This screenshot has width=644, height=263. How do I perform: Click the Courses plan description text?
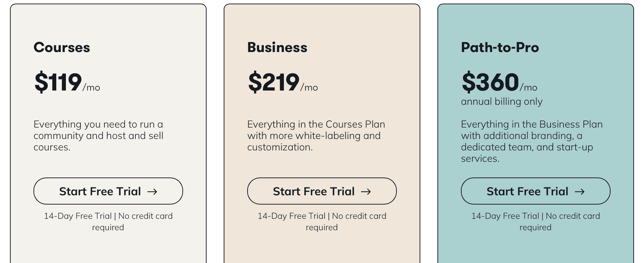99,136
